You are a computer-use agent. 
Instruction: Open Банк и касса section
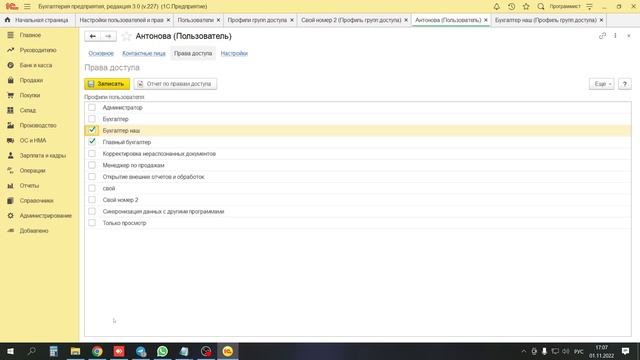36,65
